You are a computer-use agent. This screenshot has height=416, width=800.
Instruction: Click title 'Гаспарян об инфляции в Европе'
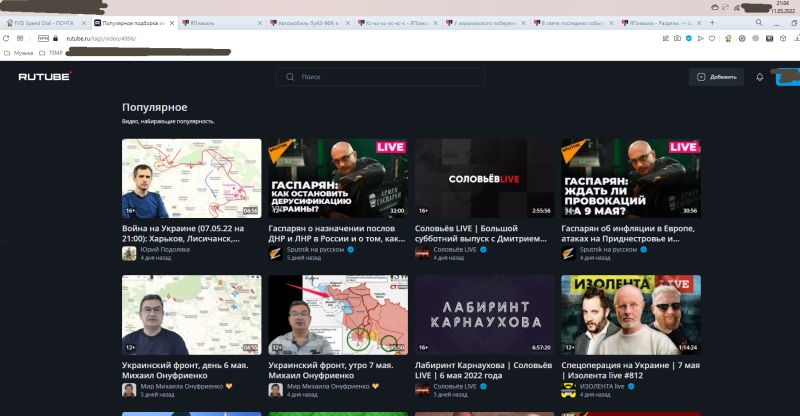(x=628, y=233)
